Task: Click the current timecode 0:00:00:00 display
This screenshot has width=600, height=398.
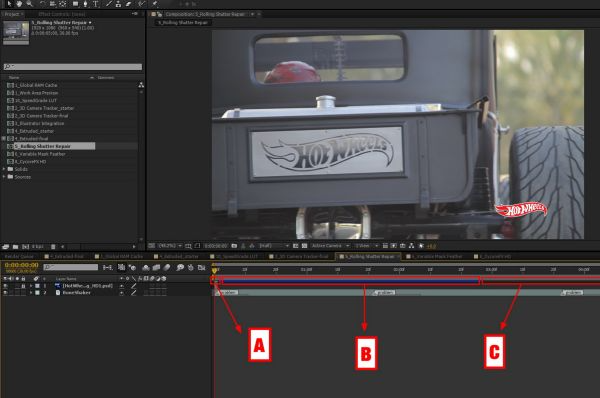Action: pyautogui.click(x=21, y=265)
